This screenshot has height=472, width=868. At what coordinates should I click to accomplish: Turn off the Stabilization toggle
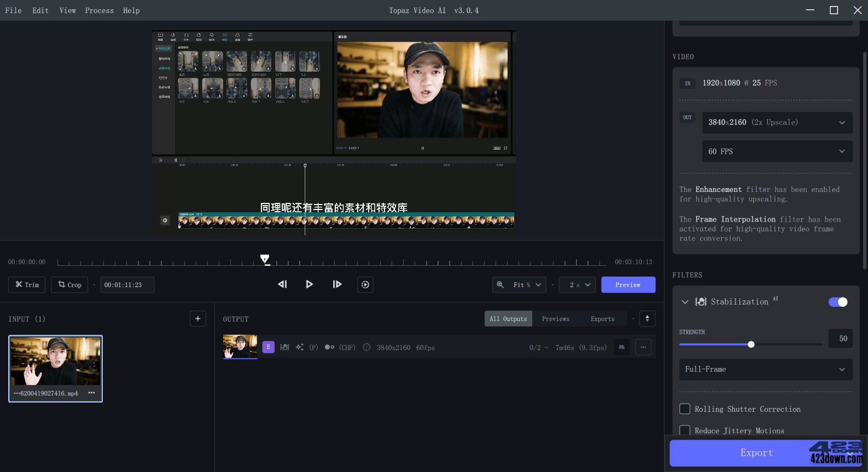point(837,302)
